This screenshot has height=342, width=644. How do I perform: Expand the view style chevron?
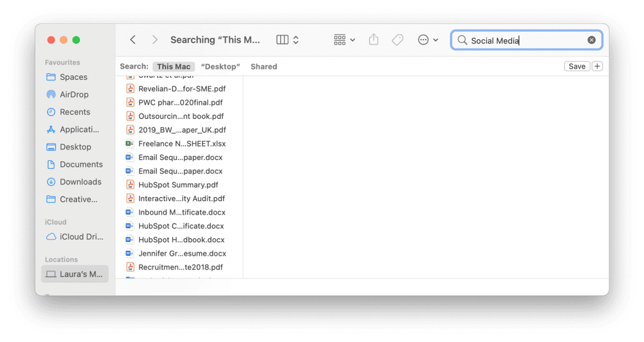[296, 39]
